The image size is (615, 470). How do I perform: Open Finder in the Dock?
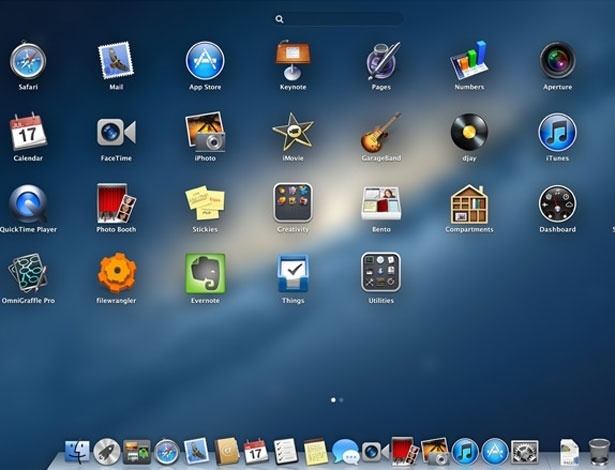click(x=77, y=452)
